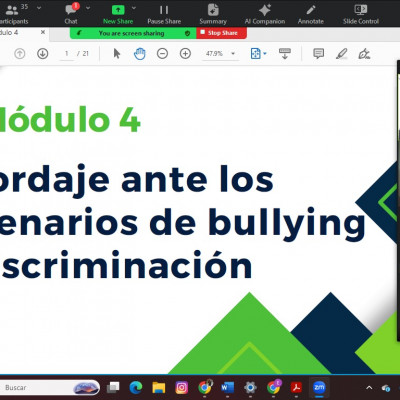Click the green shield security icon

point(187,33)
